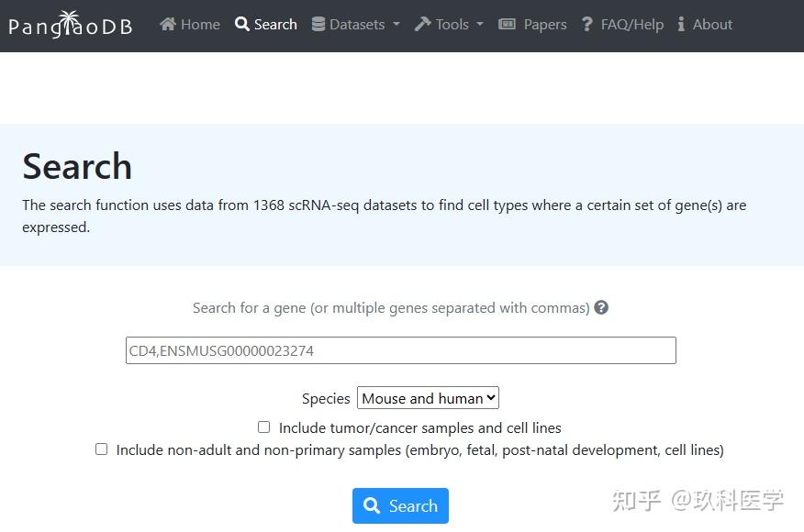The width and height of the screenshot is (804, 532).
Task: Enable include tumor/cancer samples and cell lines
Action: 263,427
